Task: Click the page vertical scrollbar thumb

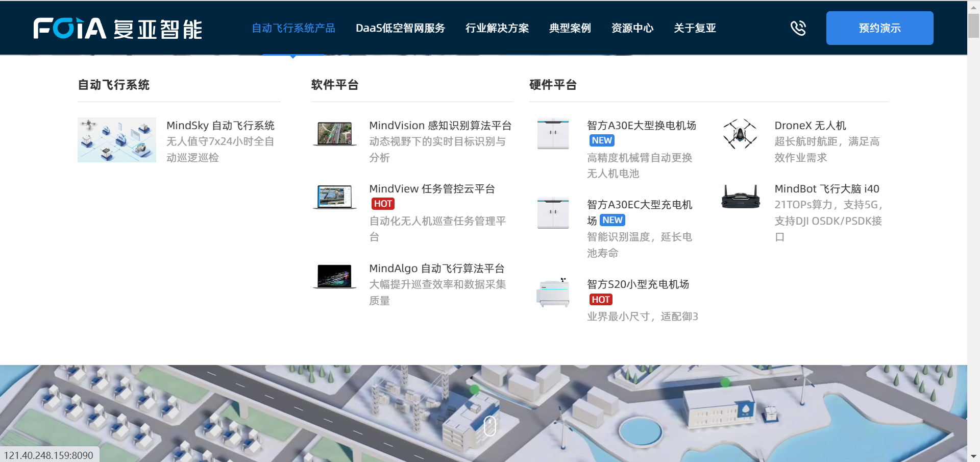Action: point(973,26)
